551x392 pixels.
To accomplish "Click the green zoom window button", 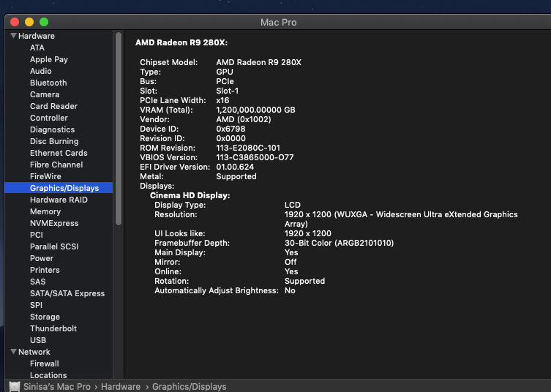I will (x=44, y=22).
